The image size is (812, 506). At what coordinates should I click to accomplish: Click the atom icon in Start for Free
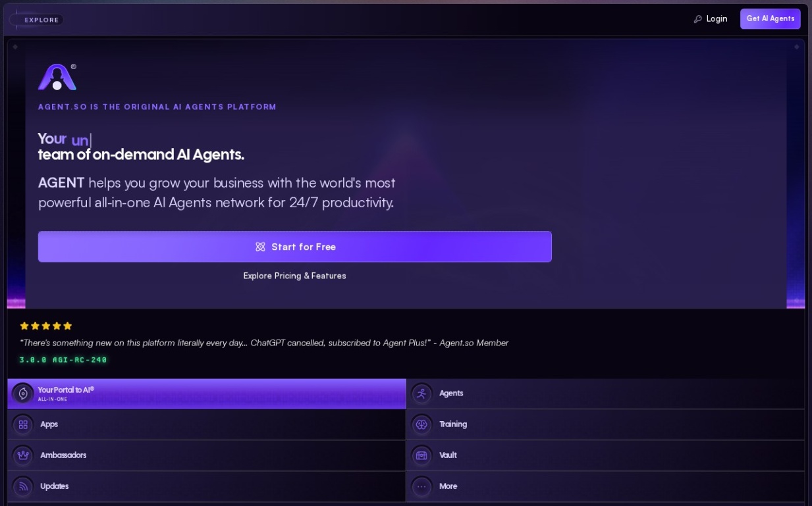(260, 247)
